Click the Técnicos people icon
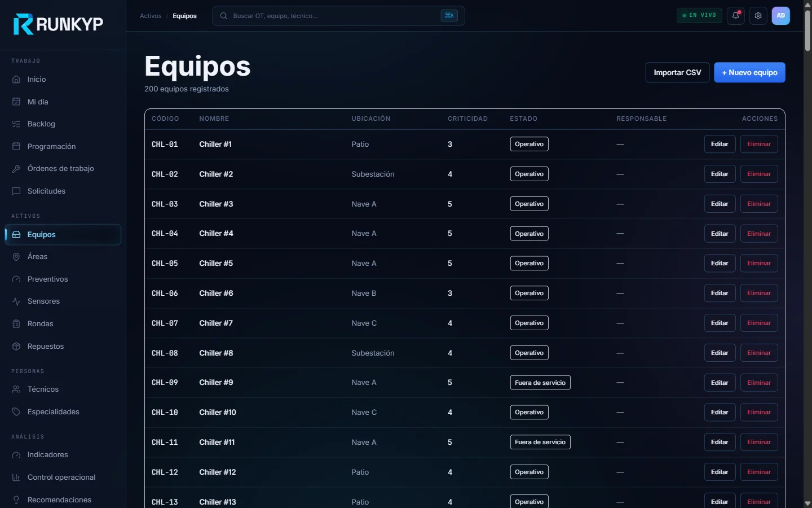812x508 pixels. pyautogui.click(x=16, y=389)
